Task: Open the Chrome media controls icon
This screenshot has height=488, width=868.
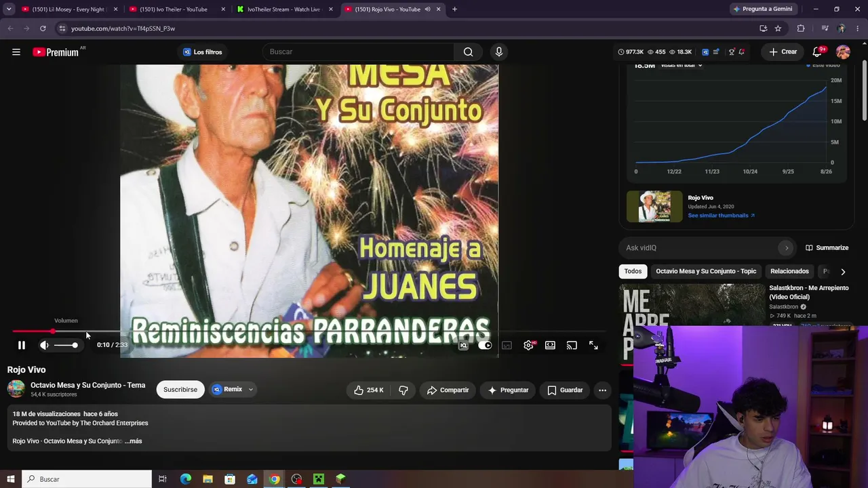Action: (x=825, y=28)
